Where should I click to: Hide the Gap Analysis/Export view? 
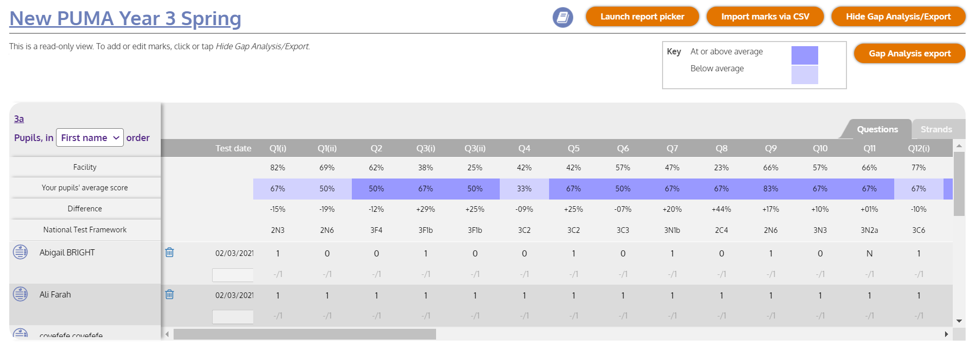(898, 16)
